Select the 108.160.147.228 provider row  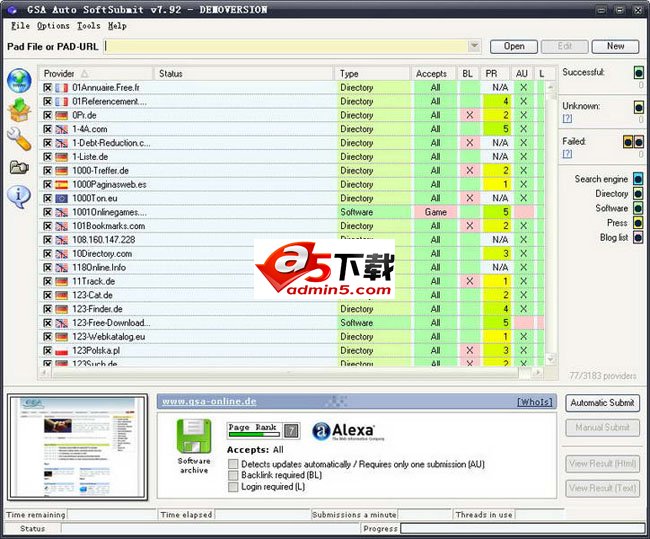[291, 240]
